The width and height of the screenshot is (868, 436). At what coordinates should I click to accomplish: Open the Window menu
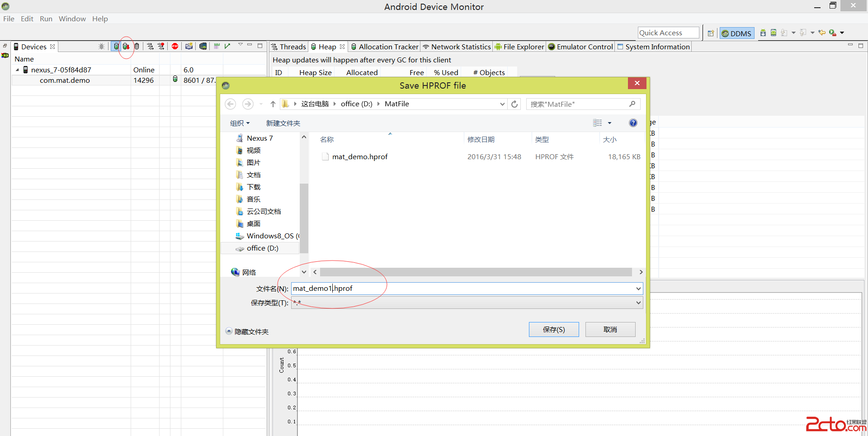coord(72,19)
